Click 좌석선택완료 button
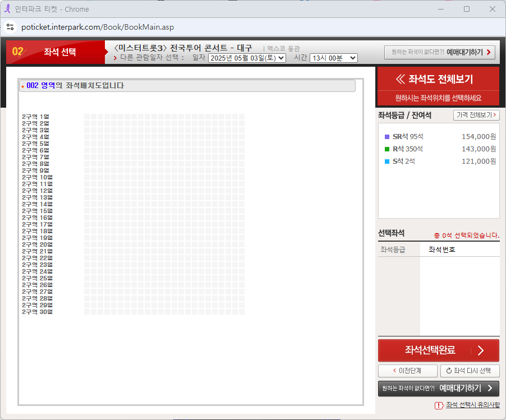Image resolution: width=506 pixels, height=420 pixels. (x=439, y=350)
